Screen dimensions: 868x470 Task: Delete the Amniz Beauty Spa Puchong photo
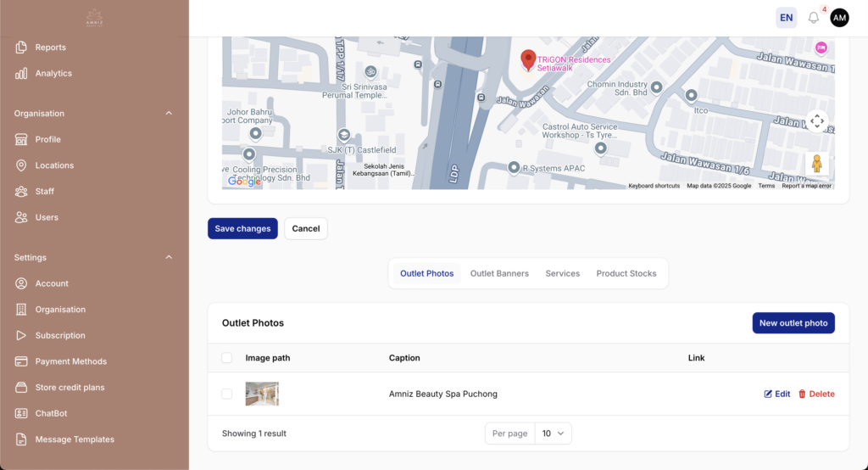click(816, 394)
